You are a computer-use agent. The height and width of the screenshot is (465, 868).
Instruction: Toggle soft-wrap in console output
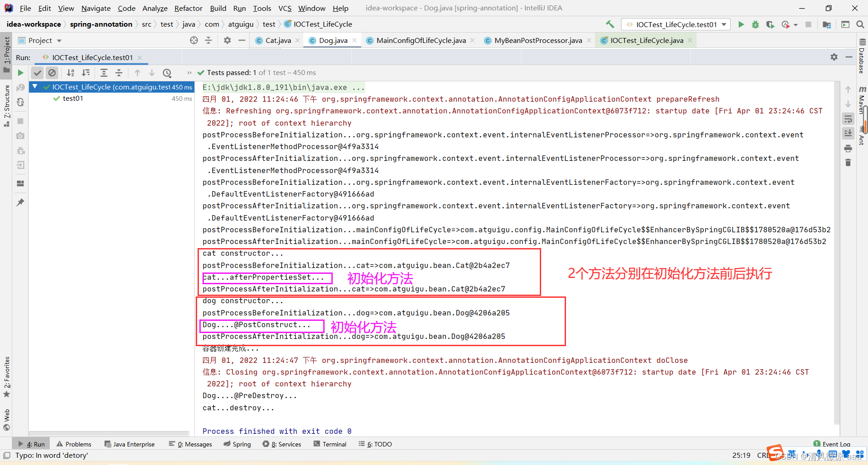pyautogui.click(x=848, y=119)
